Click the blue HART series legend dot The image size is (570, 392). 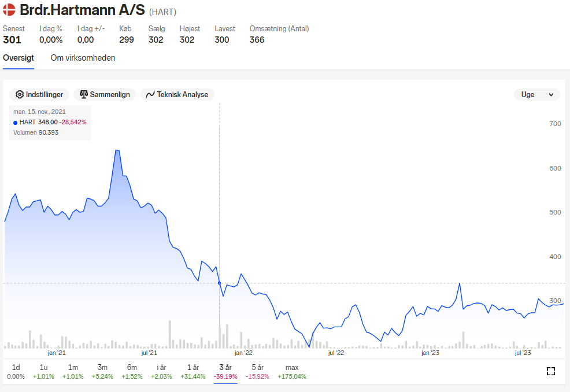[15, 123]
